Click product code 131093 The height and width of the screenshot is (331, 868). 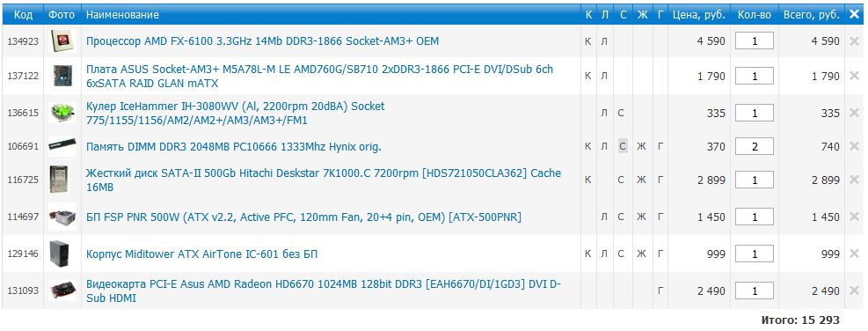[x=23, y=291]
